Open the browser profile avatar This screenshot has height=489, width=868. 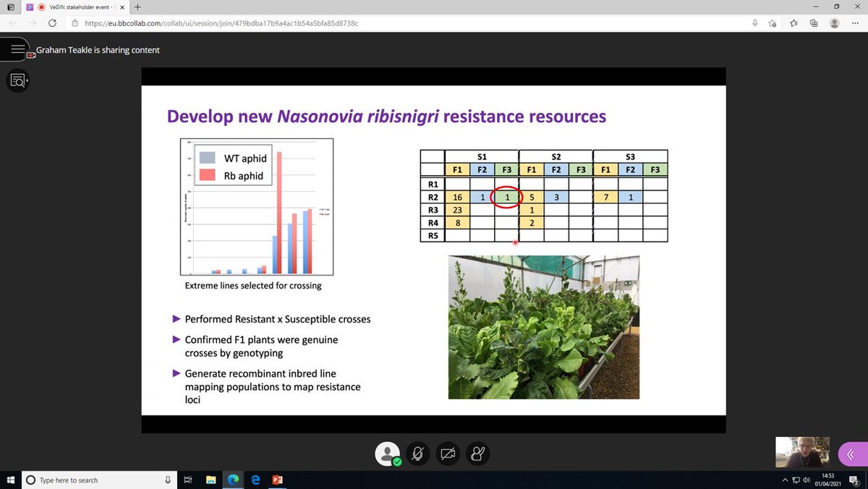(835, 23)
